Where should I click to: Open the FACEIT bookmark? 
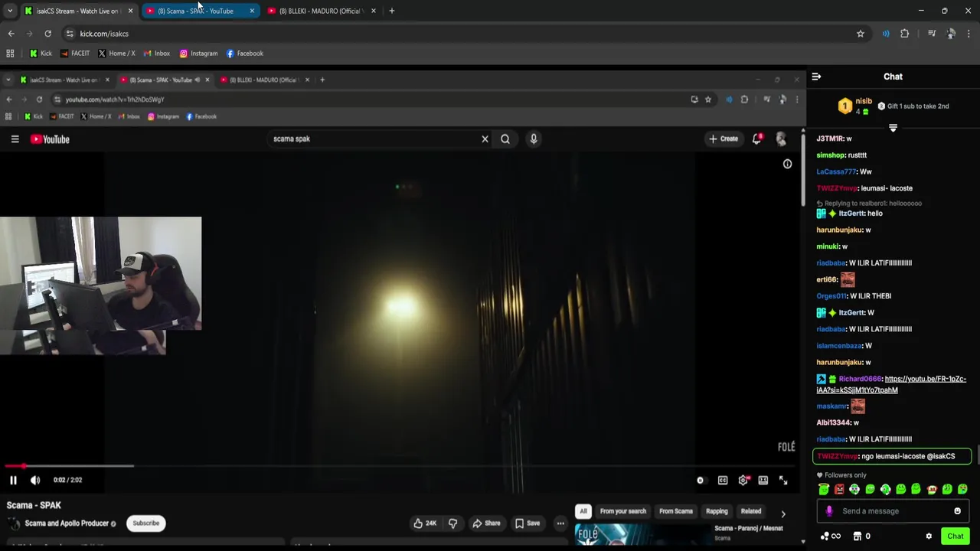pos(74,54)
